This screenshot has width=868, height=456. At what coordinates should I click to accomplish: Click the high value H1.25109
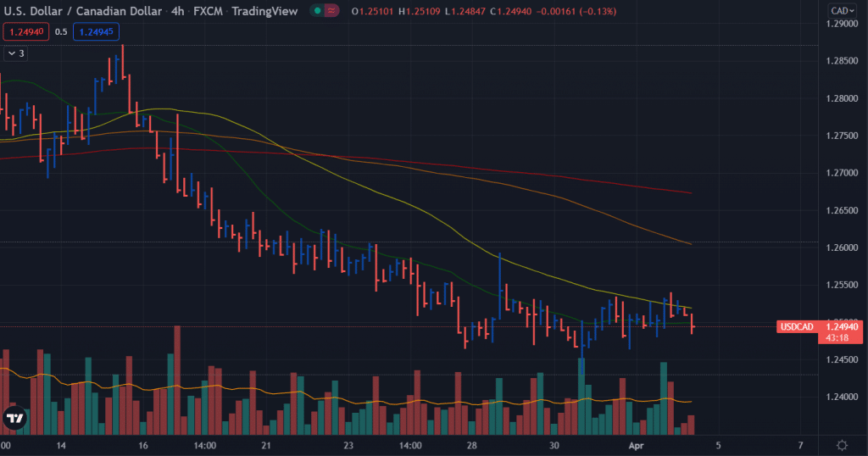pos(419,11)
